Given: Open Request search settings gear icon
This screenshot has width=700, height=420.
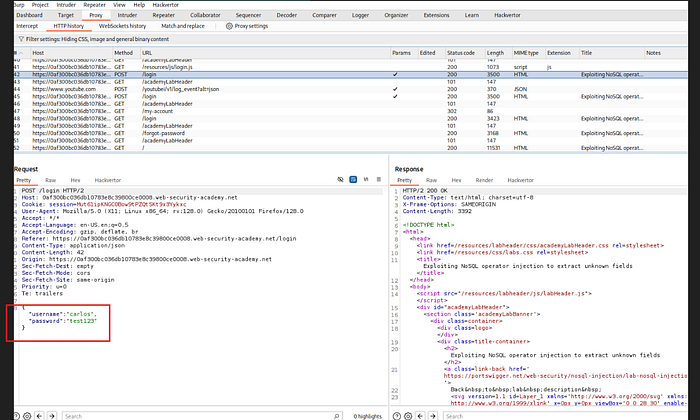Looking at the screenshot, I should [x=27, y=416].
